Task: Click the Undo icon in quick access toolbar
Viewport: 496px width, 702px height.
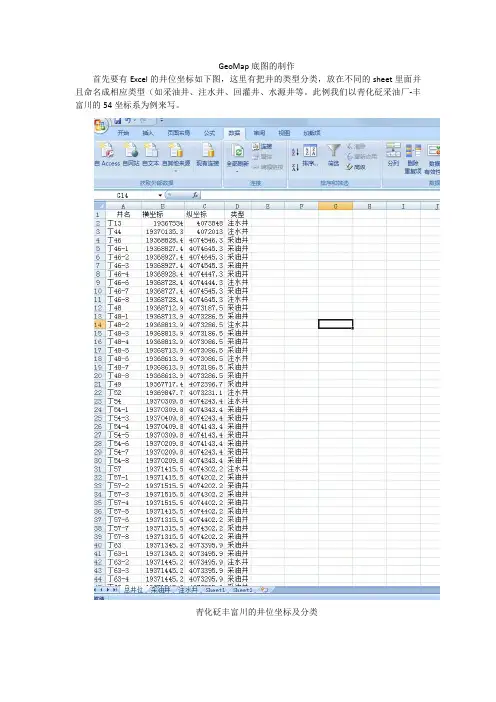Action: [128, 120]
